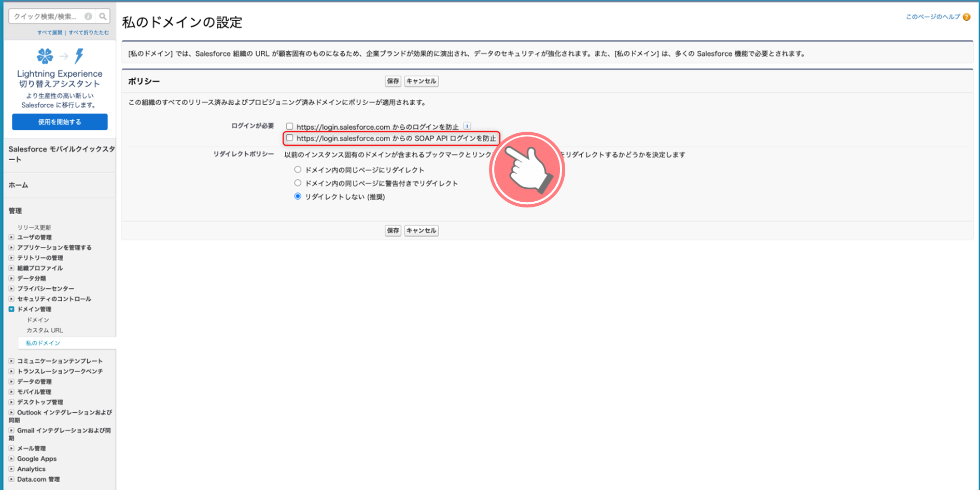Open カスタム URL item

(x=45, y=330)
